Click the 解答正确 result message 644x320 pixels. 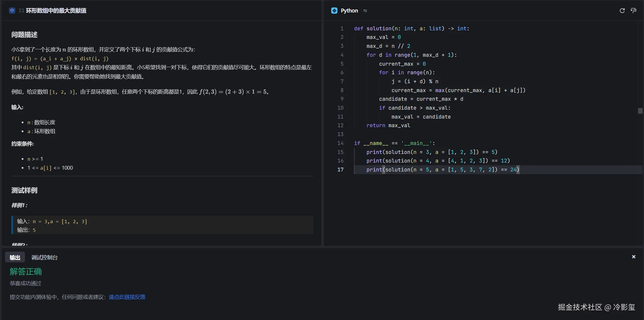[26, 272]
